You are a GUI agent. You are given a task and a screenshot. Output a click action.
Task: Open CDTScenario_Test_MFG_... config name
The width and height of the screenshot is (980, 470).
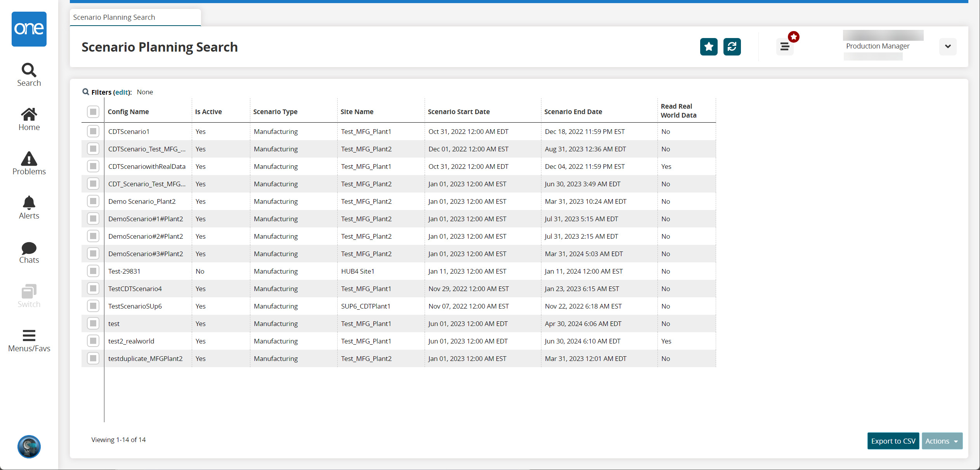[147, 149]
